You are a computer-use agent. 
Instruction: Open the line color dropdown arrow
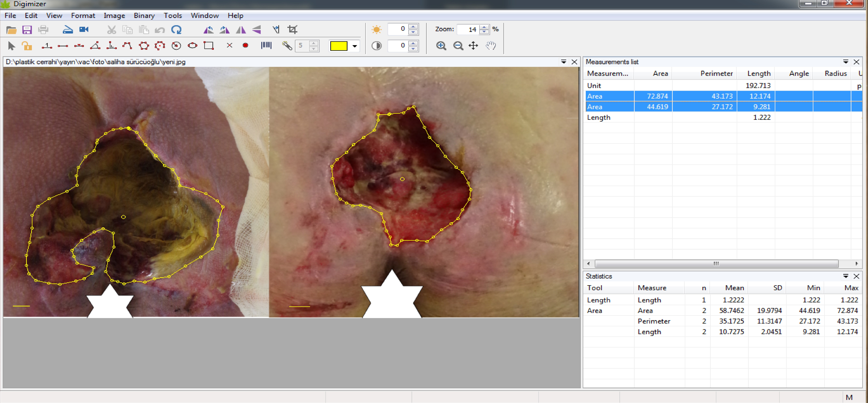click(354, 46)
